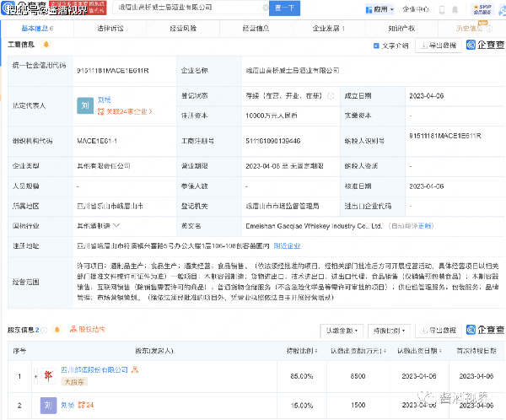Open the 应用 dropdown in header
506x420 pixels.
382,7
